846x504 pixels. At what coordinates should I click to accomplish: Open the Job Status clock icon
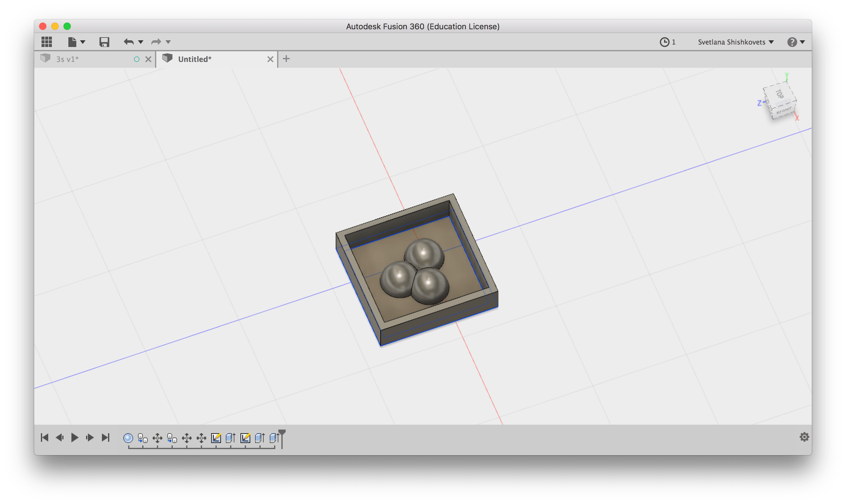tap(664, 42)
